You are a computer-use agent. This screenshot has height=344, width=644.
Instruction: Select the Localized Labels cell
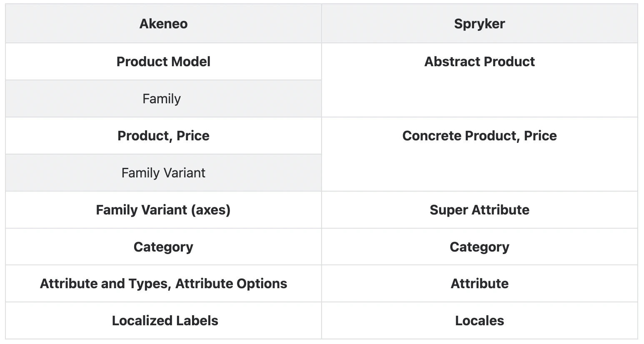(165, 321)
